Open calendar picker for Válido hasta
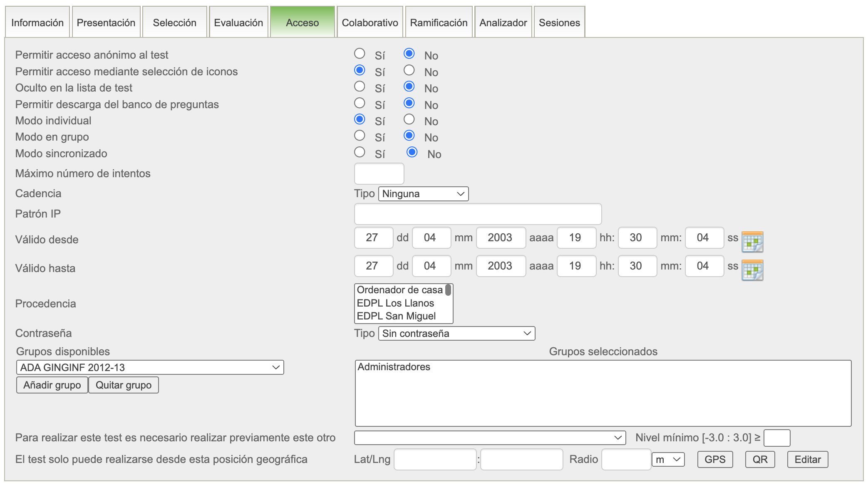Viewport: 868px width, 485px height. (752, 270)
